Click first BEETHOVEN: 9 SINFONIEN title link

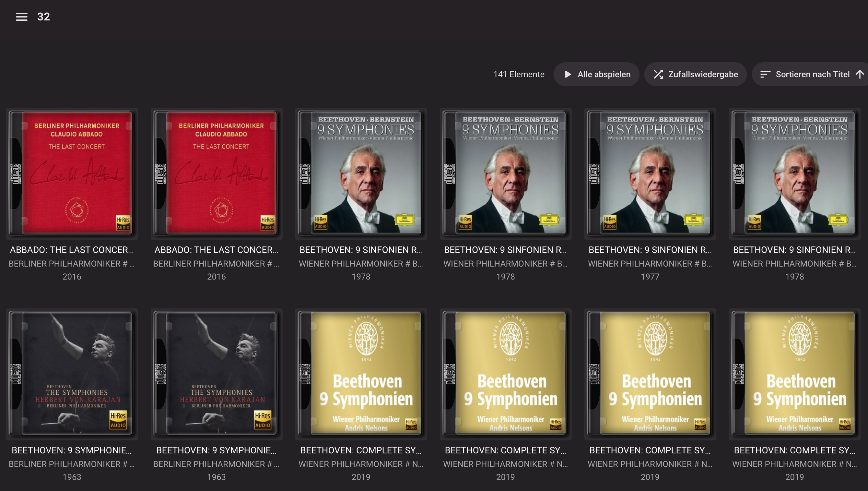coord(360,250)
